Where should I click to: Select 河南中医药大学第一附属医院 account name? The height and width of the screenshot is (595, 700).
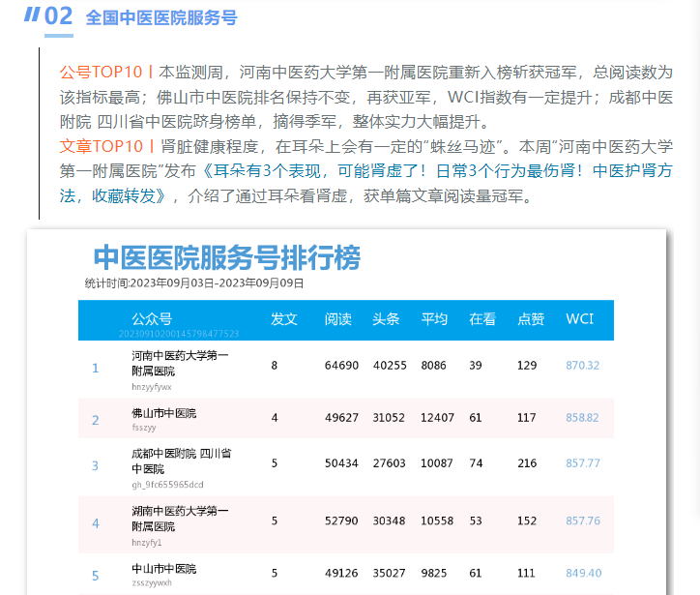tap(180, 363)
